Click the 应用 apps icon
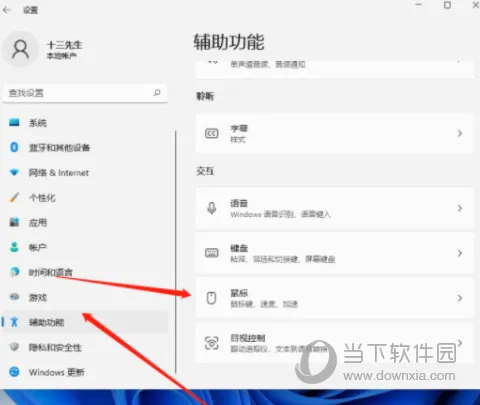480x405 pixels. tap(14, 222)
